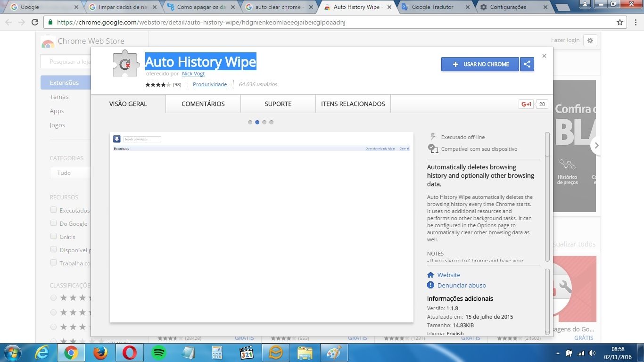Select the third screenshot carousel dot
Image resolution: width=644 pixels, height=362 pixels.
pyautogui.click(x=264, y=122)
